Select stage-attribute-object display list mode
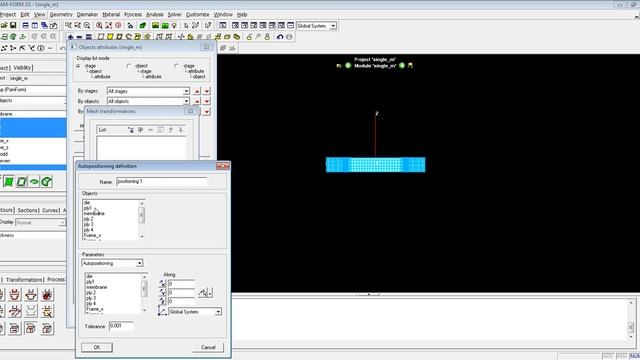Image resolution: width=640 pixels, height=360 pixels. click(x=177, y=66)
